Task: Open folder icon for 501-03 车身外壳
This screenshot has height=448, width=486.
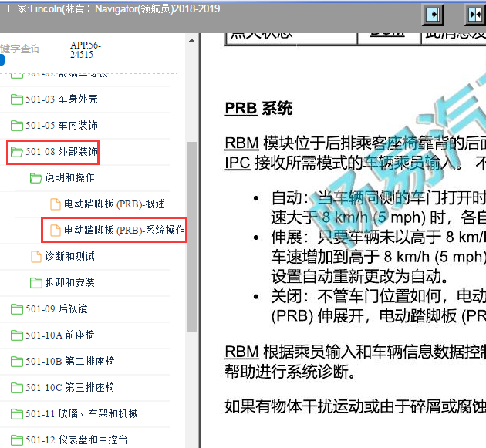Action: pyautogui.click(x=17, y=99)
